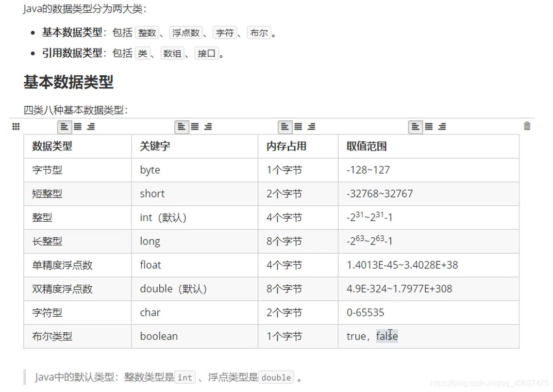Viewport: 553px width, 392px height.
Task: Click the 整数 inline code tag
Action: point(147,33)
